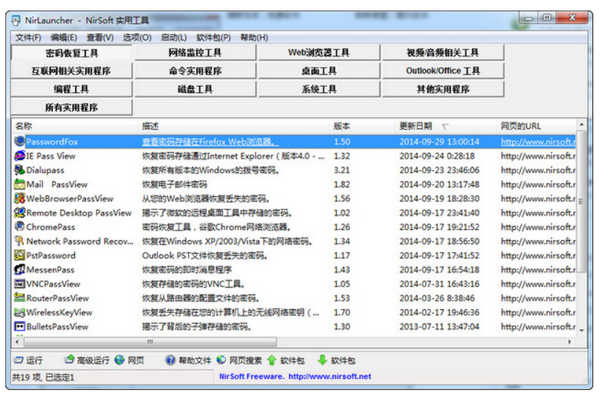Click the WirelessKeyView icon
The width and height of the screenshot is (600, 396).
click(x=20, y=312)
